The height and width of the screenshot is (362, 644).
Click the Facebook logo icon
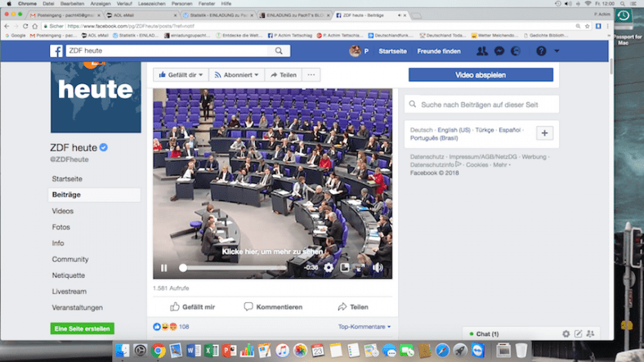click(x=57, y=51)
